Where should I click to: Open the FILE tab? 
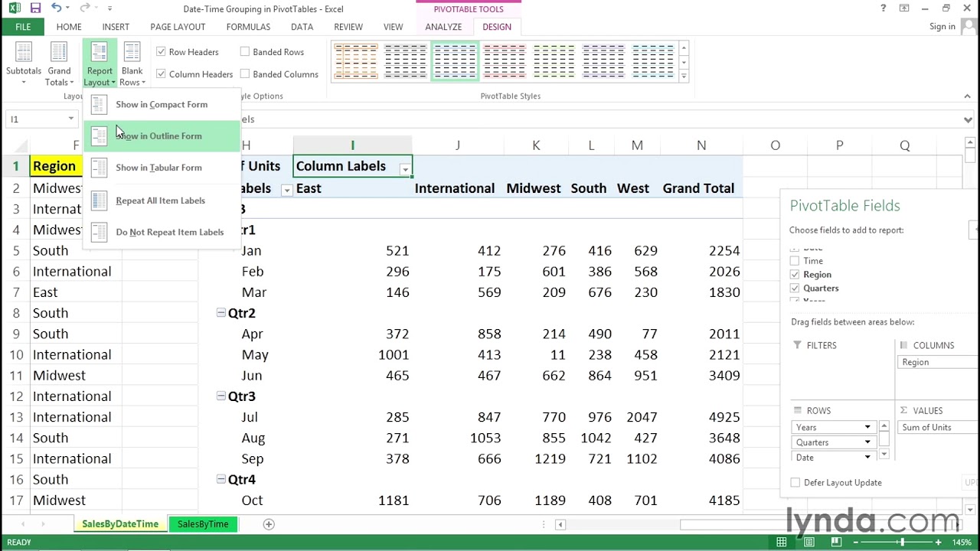[23, 27]
